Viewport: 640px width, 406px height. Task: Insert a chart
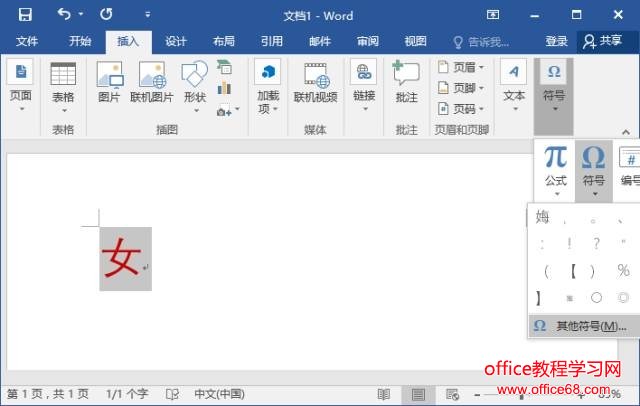tap(224, 88)
